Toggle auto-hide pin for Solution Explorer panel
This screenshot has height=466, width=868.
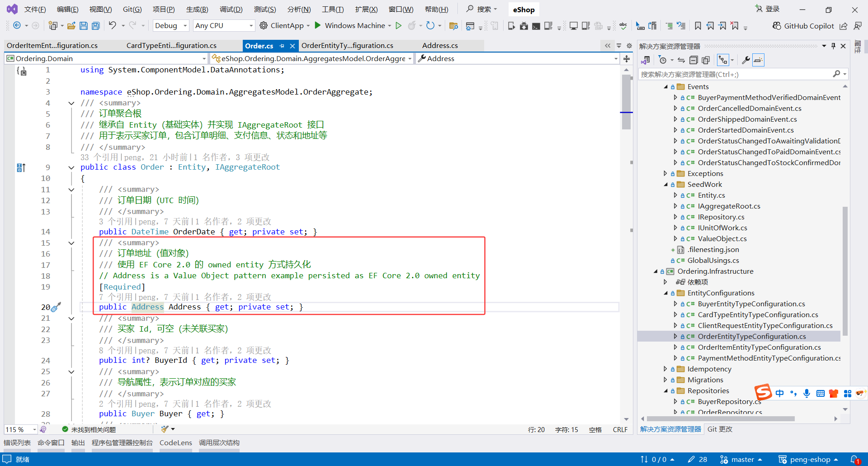(x=833, y=46)
